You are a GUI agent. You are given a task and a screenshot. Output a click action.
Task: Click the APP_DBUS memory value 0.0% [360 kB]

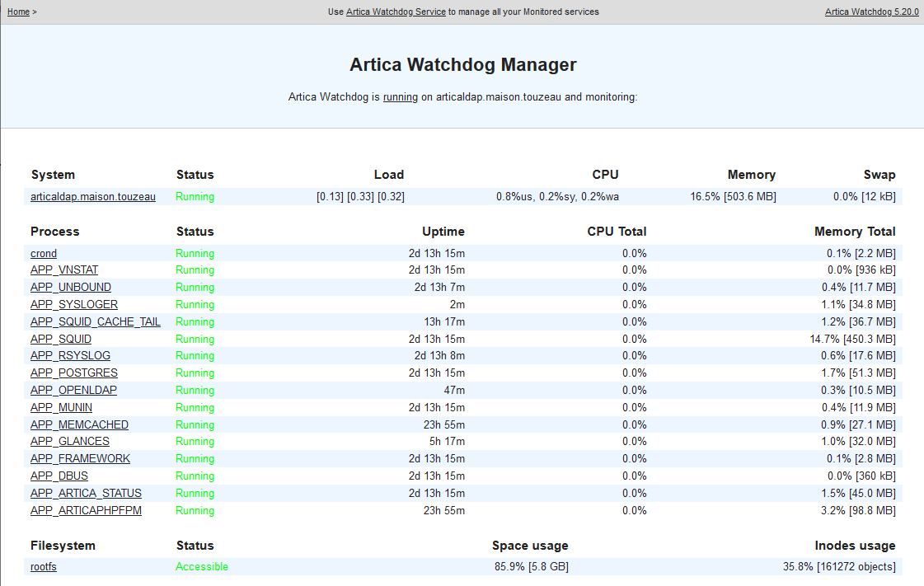click(x=861, y=476)
